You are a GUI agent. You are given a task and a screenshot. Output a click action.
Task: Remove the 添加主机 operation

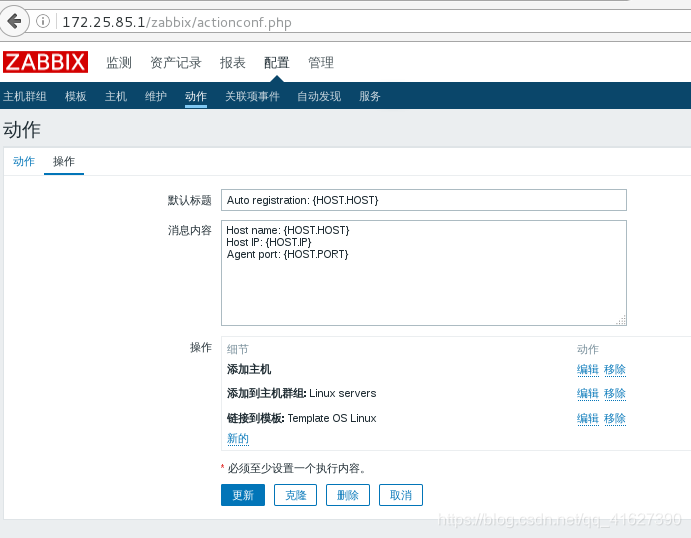[615, 369]
